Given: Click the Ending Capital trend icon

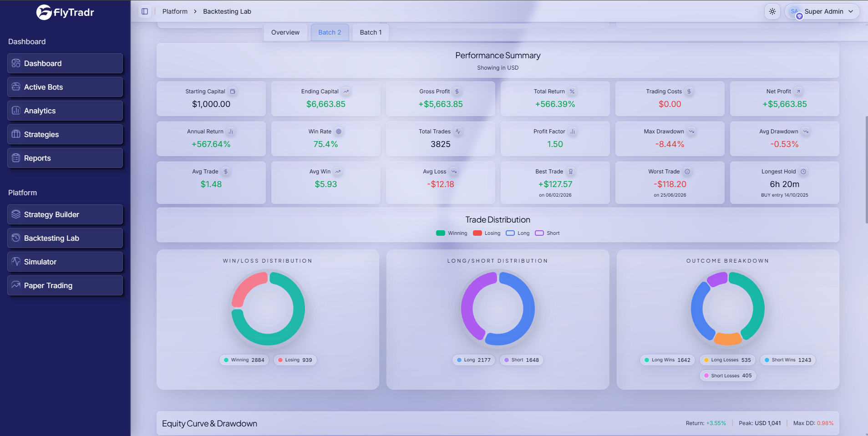Looking at the screenshot, I should click(x=346, y=91).
